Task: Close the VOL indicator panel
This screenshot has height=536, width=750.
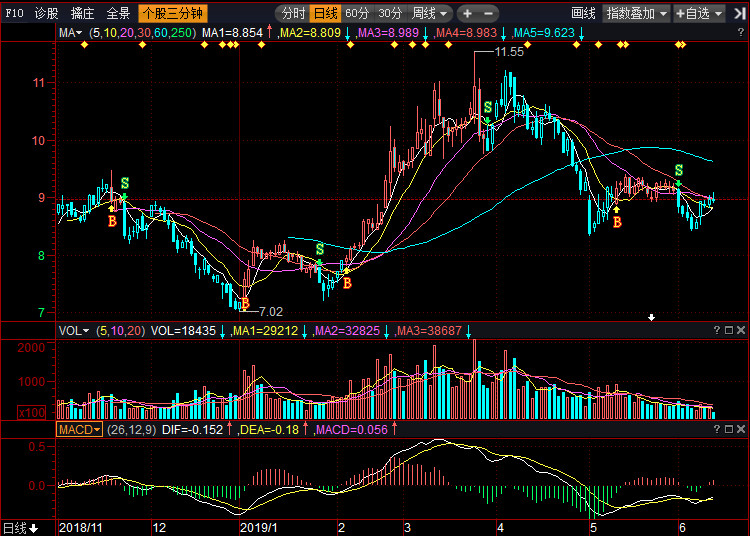Action: tap(741, 330)
